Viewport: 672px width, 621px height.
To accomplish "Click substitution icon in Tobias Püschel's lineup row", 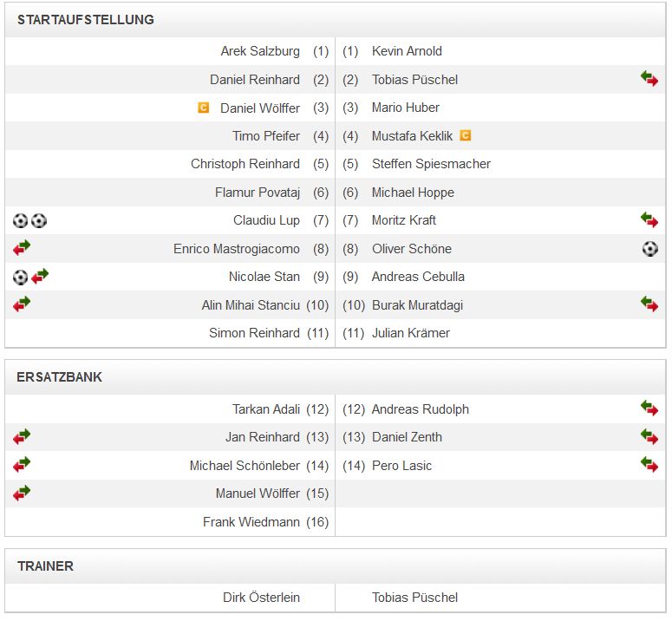I will pyautogui.click(x=649, y=79).
